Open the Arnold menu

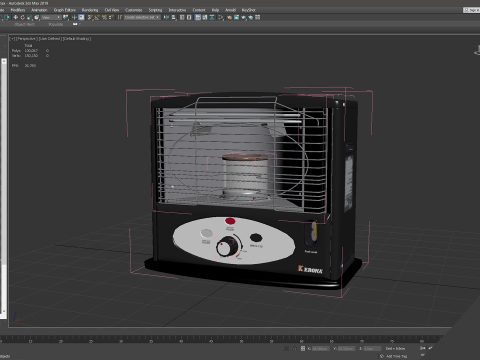(230, 10)
